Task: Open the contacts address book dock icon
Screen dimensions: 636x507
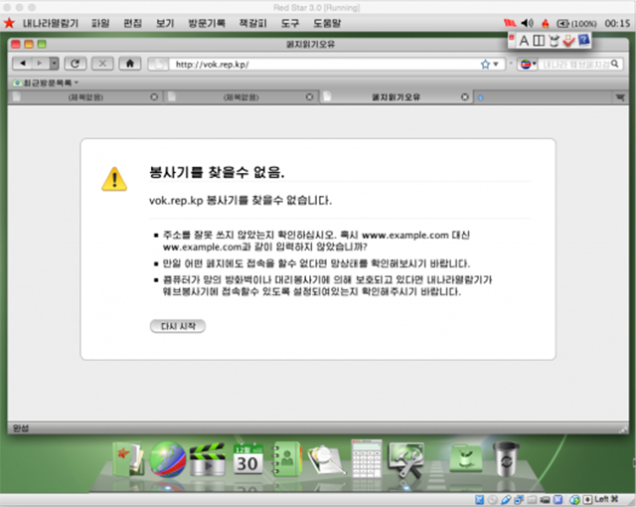Action: tap(286, 459)
